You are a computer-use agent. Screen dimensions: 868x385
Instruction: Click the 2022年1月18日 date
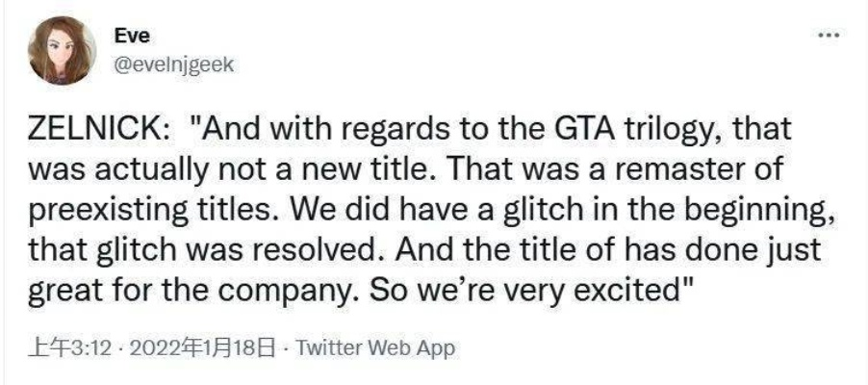(208, 347)
